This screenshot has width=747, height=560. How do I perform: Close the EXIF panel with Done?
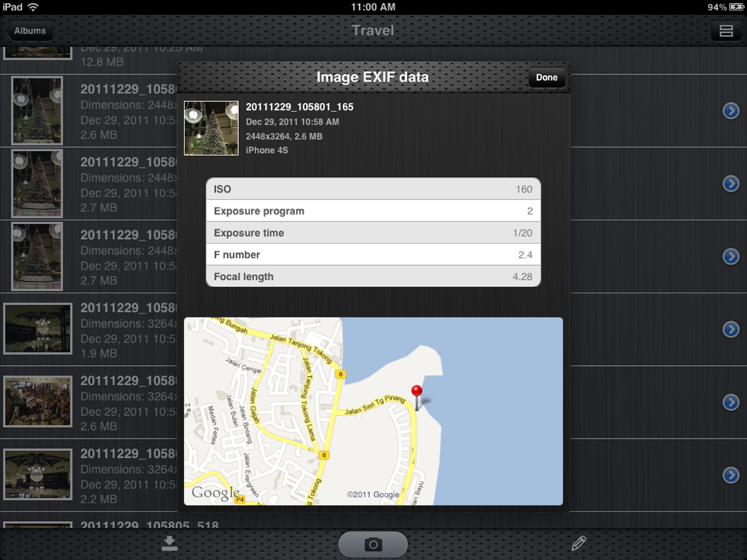[x=547, y=77]
